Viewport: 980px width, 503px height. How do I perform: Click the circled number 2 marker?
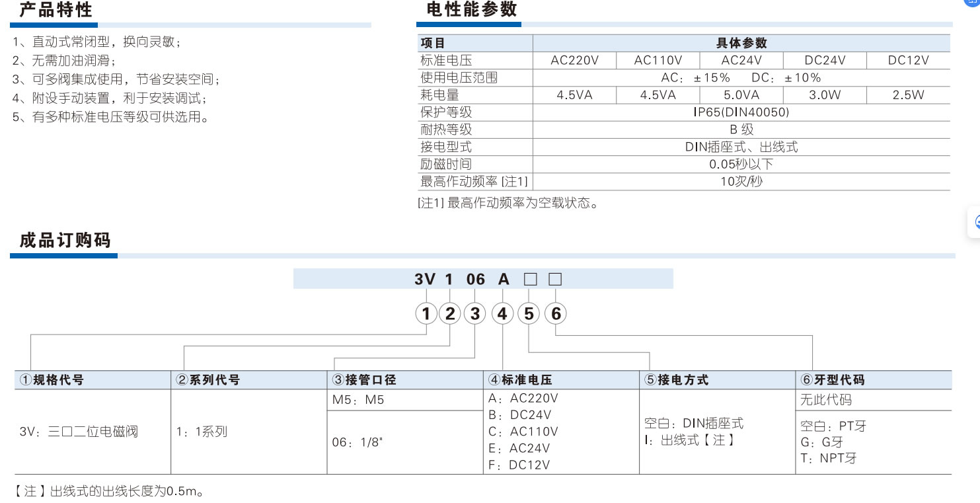tap(451, 313)
